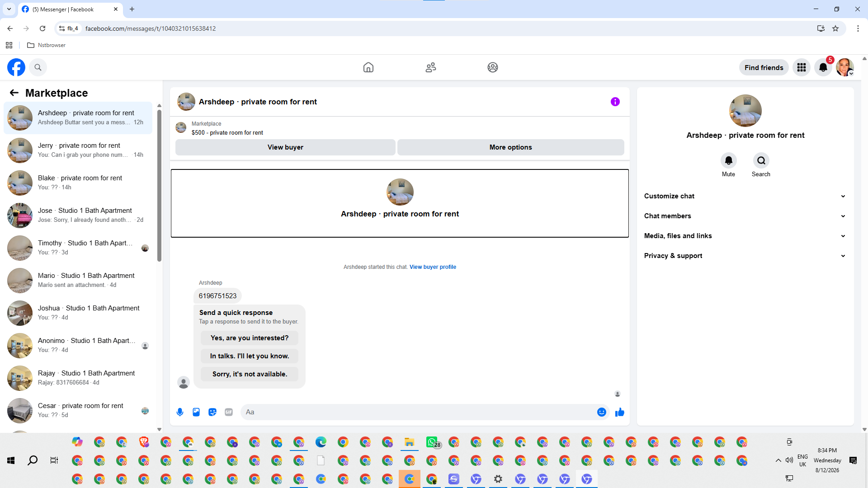Reload the Messenger page
868x488 pixels.
(42, 28)
